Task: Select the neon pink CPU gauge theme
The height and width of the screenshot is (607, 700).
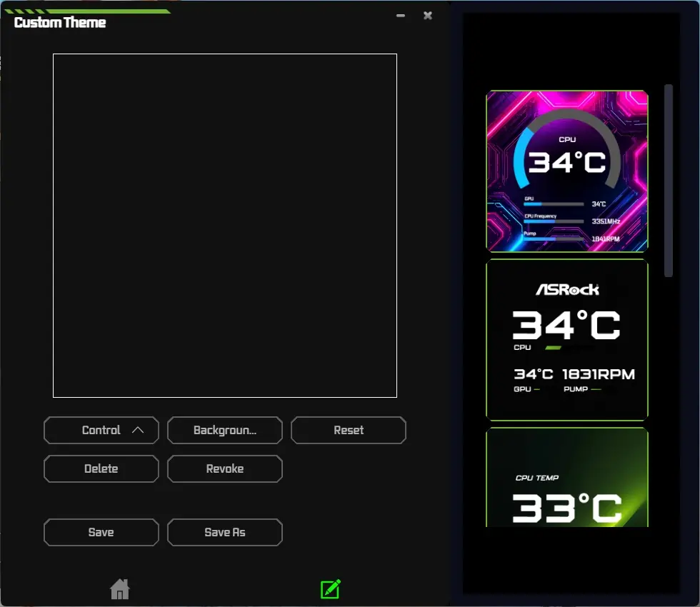Action: click(x=567, y=171)
